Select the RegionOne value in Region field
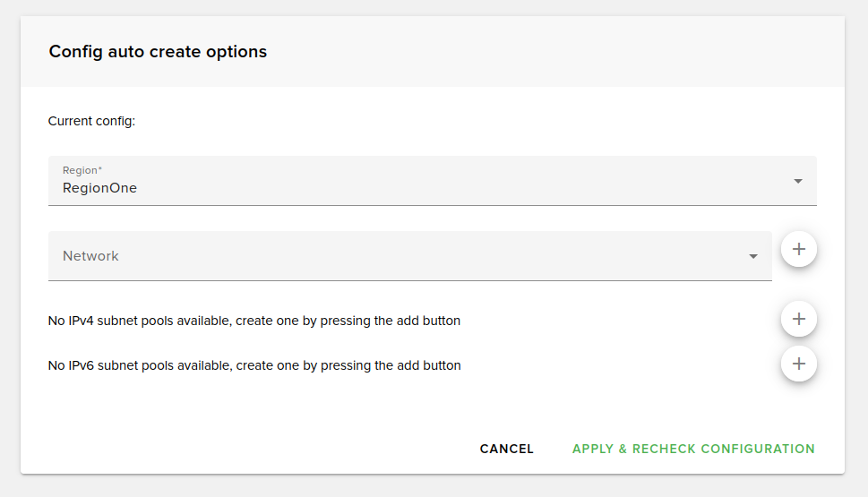Viewport: 868px width, 497px height. point(99,188)
